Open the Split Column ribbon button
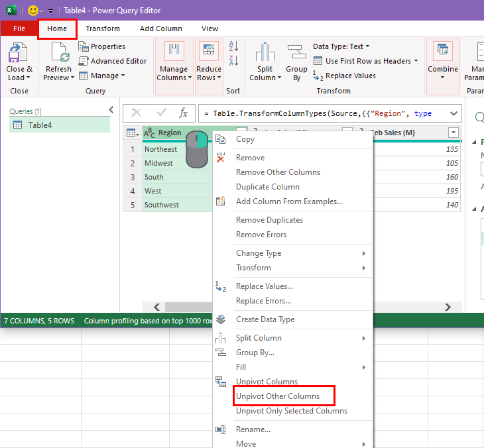Viewport: 484px width, 448px height. [265, 62]
